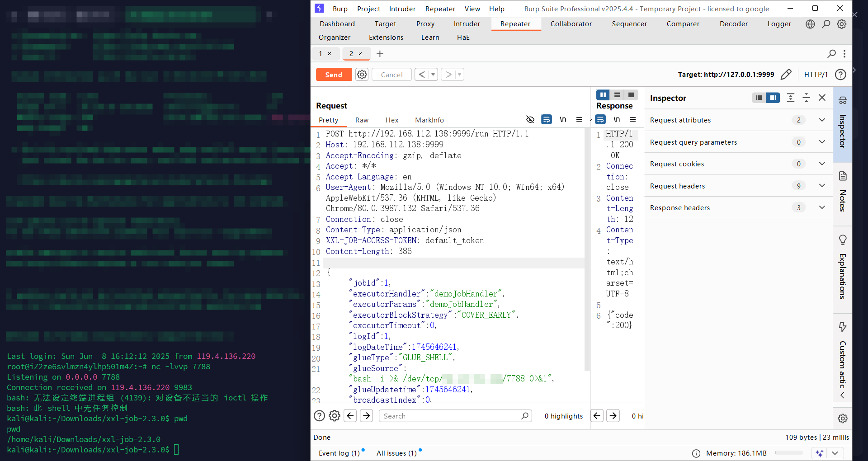Open the MarkInfo request tab

tap(429, 120)
